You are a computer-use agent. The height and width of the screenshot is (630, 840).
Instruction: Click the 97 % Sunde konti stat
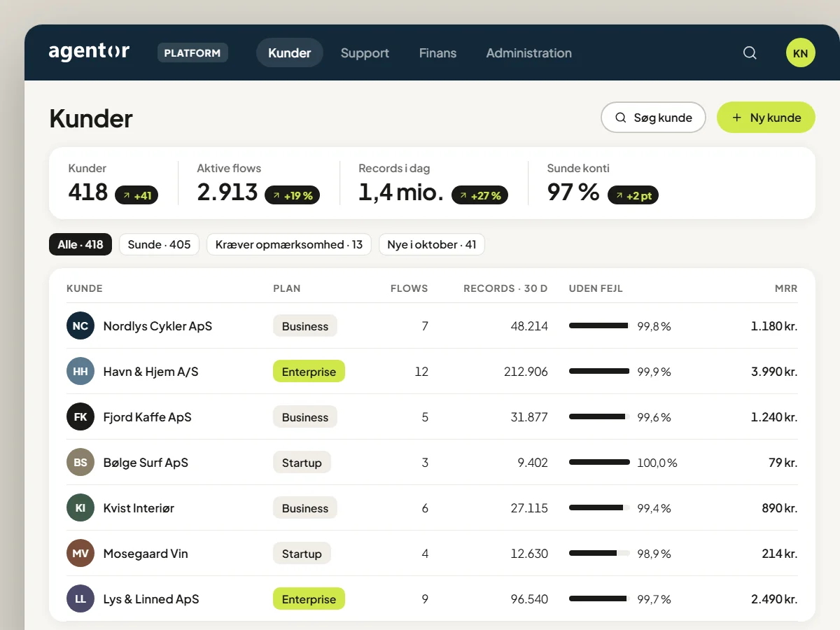(x=573, y=192)
